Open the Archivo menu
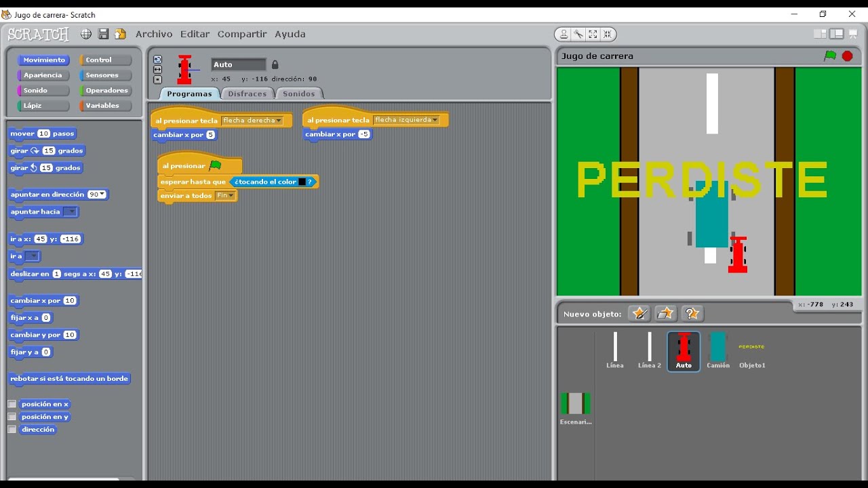868x488 pixels. pyautogui.click(x=154, y=34)
